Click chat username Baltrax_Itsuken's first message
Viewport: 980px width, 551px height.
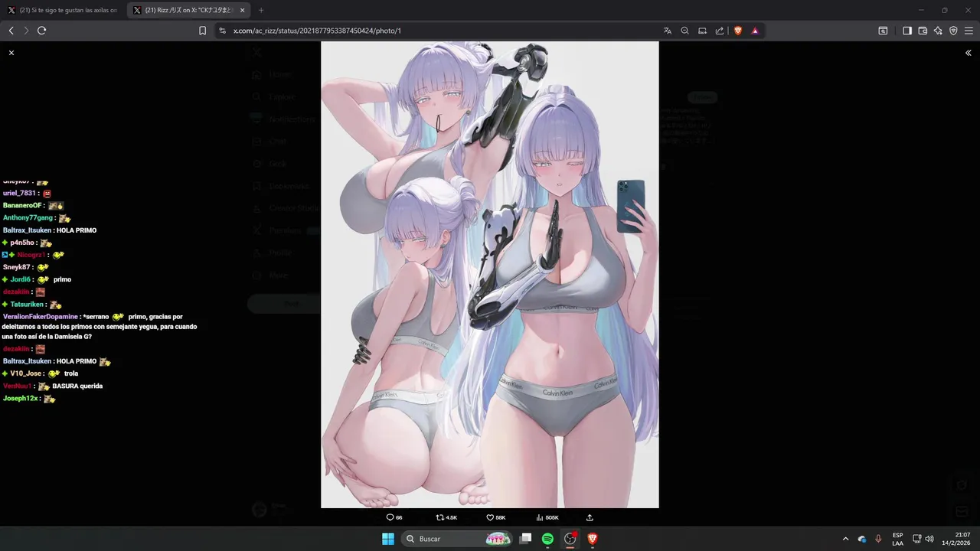point(27,230)
